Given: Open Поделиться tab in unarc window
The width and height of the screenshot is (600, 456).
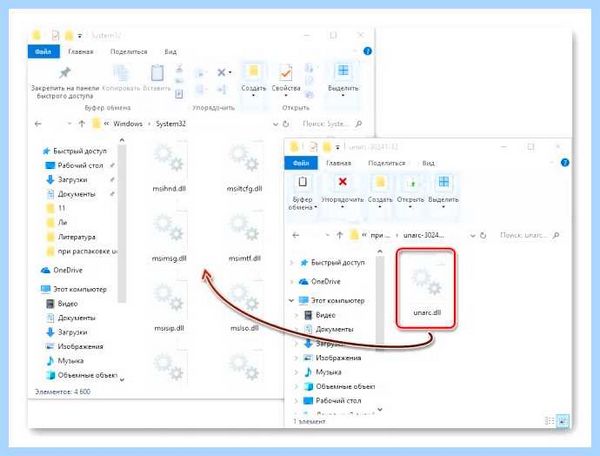Looking at the screenshot, I should pyautogui.click(x=386, y=163).
